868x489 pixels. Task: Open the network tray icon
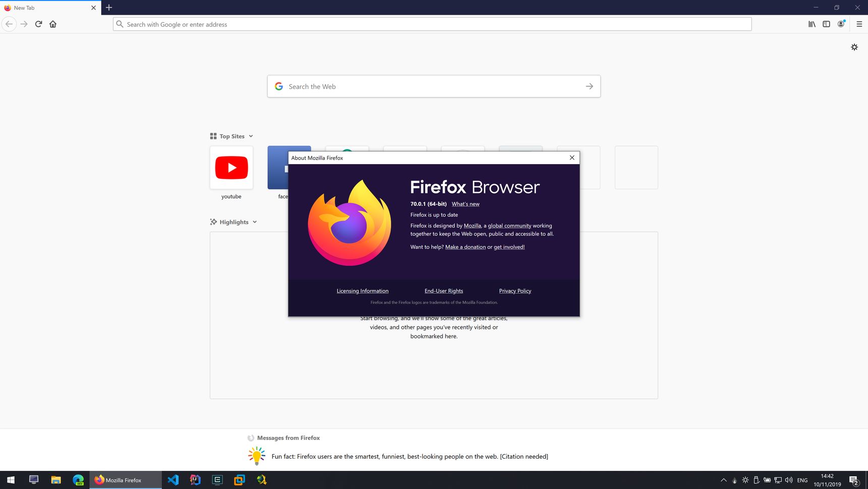click(778, 480)
